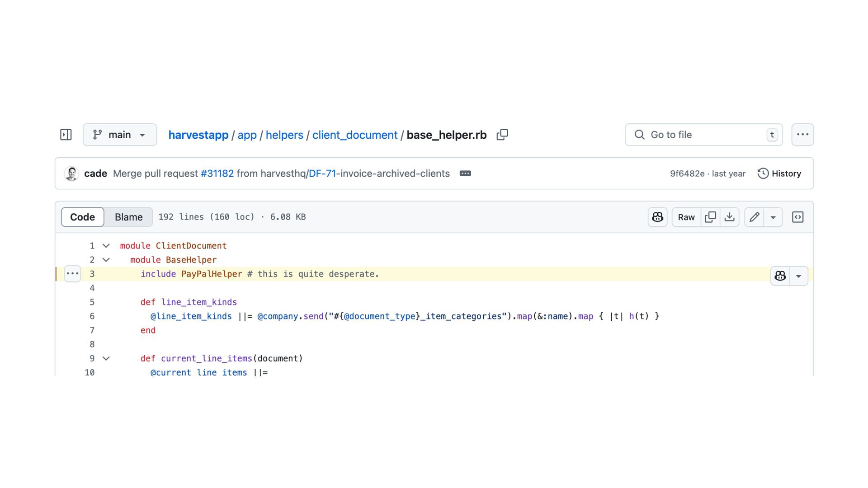Open pull request #31182 link
The height and width of the screenshot is (488, 868).
[217, 174]
